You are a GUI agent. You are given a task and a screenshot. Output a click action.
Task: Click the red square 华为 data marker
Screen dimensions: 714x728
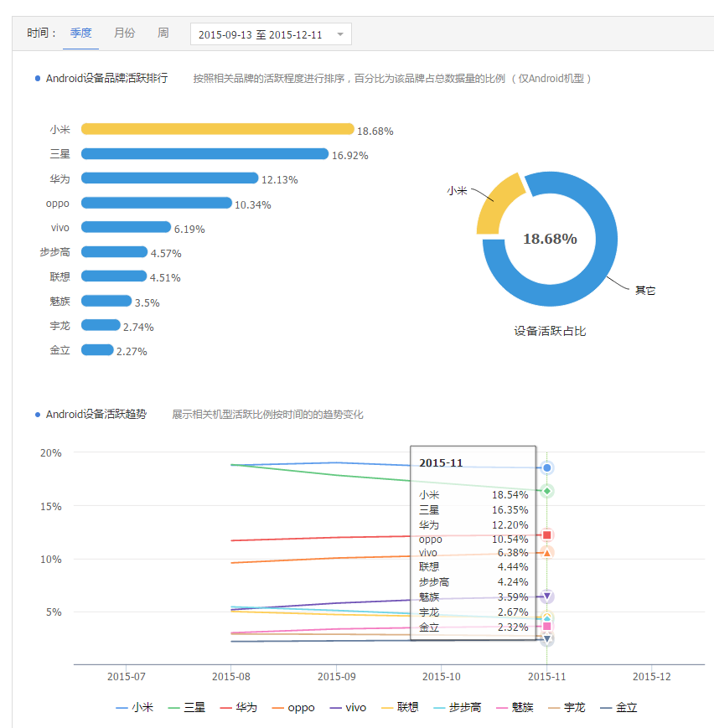point(547,535)
